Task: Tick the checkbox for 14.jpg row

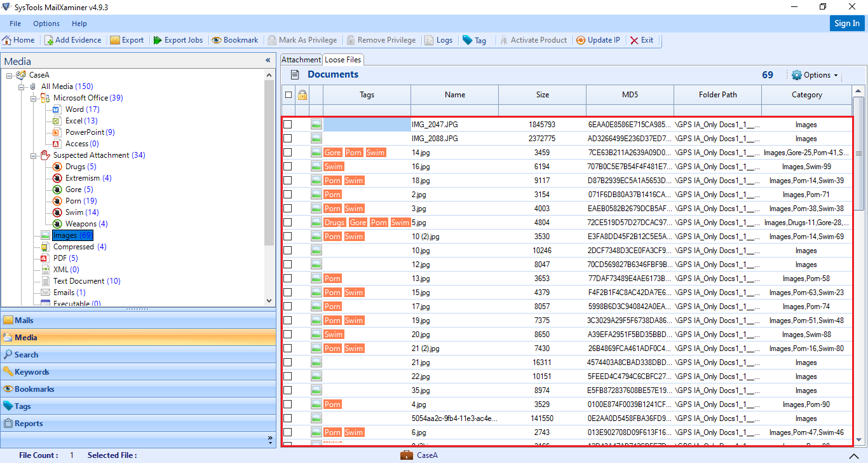Action: [288, 153]
